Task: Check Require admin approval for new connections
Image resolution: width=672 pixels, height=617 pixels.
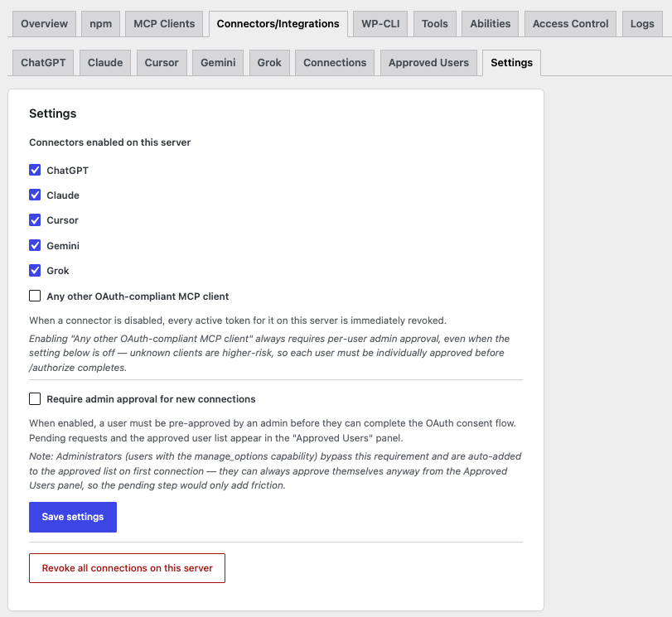Action: pos(35,399)
